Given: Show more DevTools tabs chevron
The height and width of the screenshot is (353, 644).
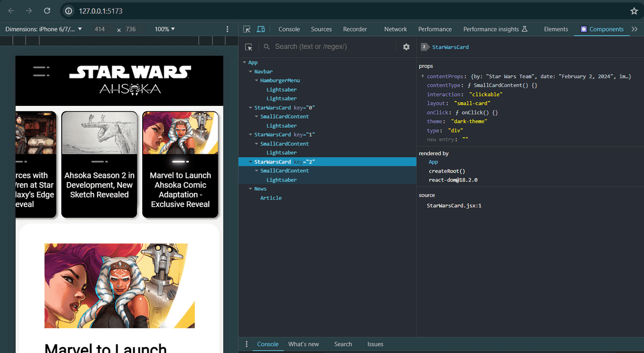Looking at the screenshot, I should pos(635,29).
